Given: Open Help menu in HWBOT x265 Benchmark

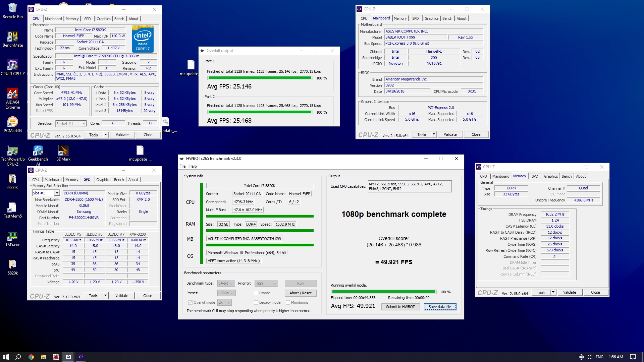Looking at the screenshot, I should (x=193, y=166).
